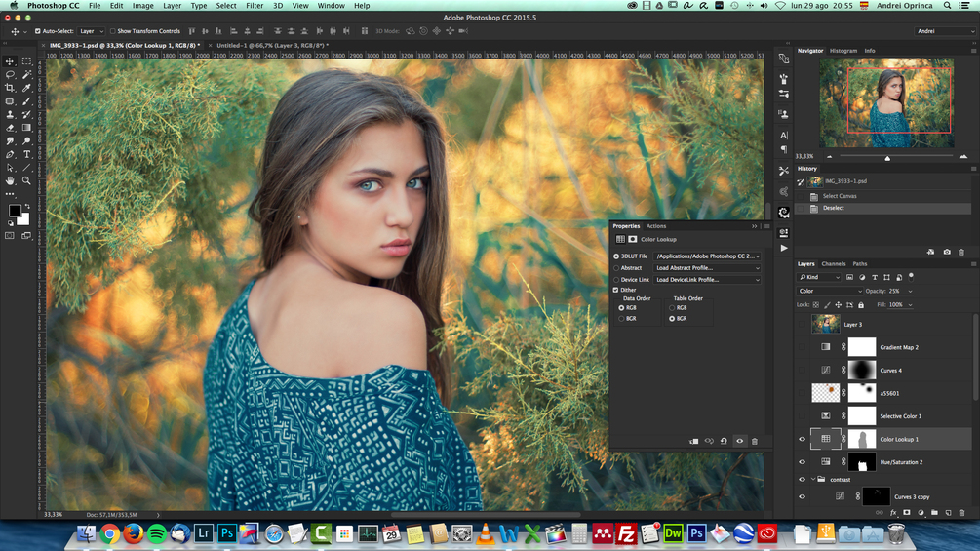980x551 pixels.
Task: Uncheck the Auto-Select checkbox
Action: [37, 31]
